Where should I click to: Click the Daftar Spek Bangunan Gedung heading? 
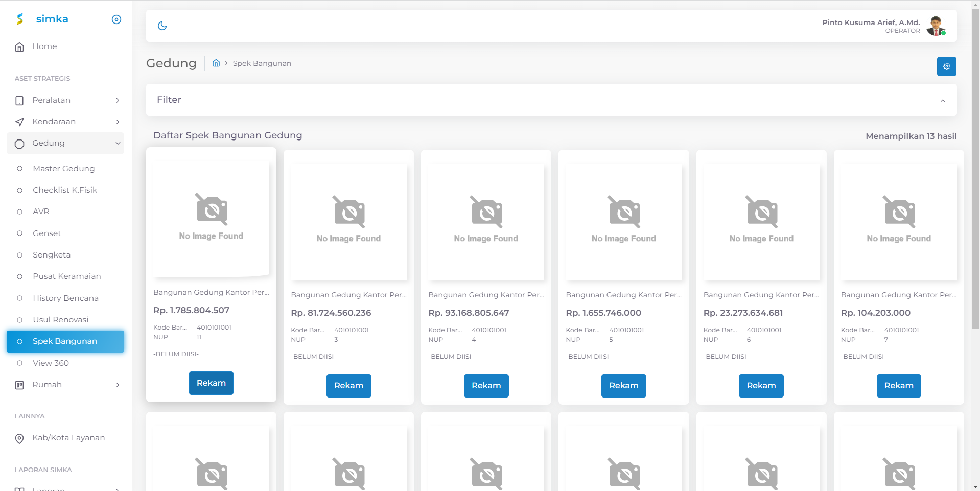tap(228, 135)
